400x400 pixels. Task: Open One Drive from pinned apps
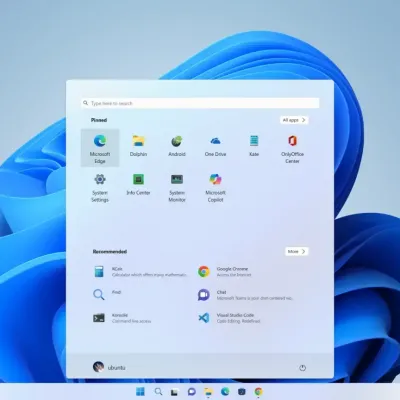coord(215,145)
